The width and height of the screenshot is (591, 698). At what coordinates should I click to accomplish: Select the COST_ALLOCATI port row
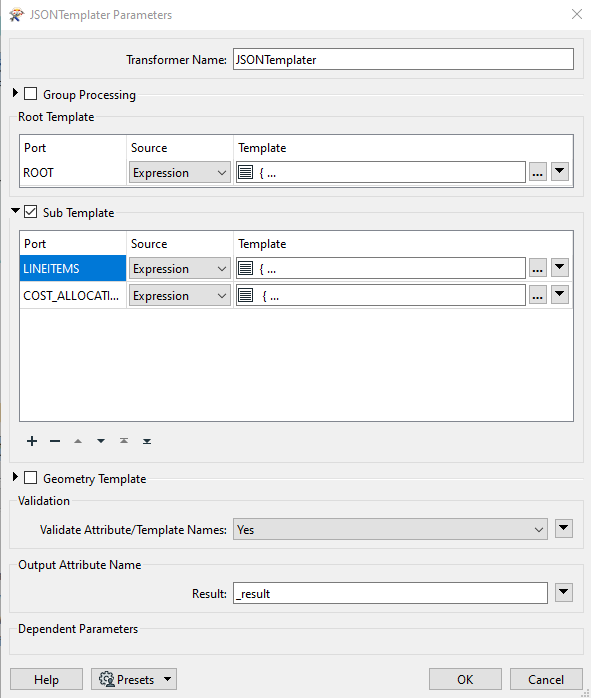73,296
